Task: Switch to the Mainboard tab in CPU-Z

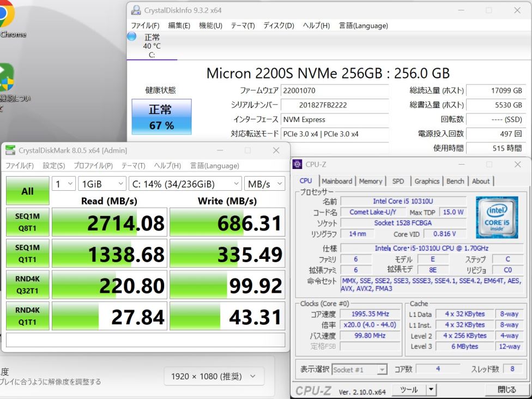Action: pos(337,182)
